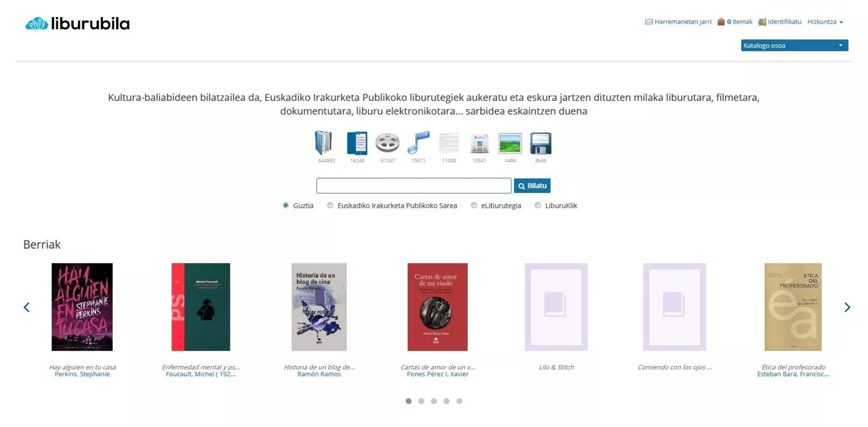Select the landscape picture icon
The height and width of the screenshot is (427, 868).
[x=510, y=143]
